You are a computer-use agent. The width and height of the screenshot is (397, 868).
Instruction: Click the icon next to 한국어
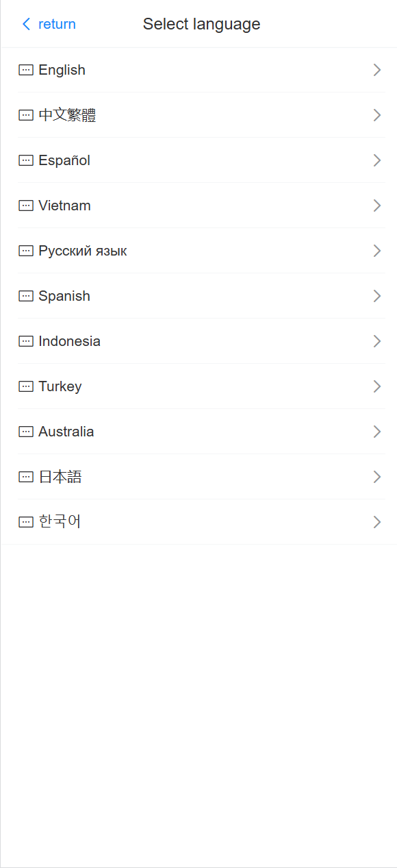pyautogui.click(x=26, y=522)
